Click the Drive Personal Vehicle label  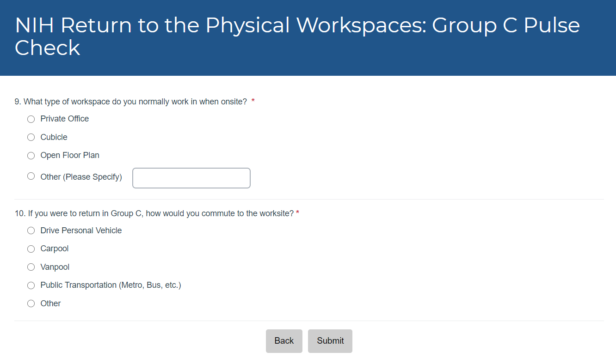tap(81, 231)
